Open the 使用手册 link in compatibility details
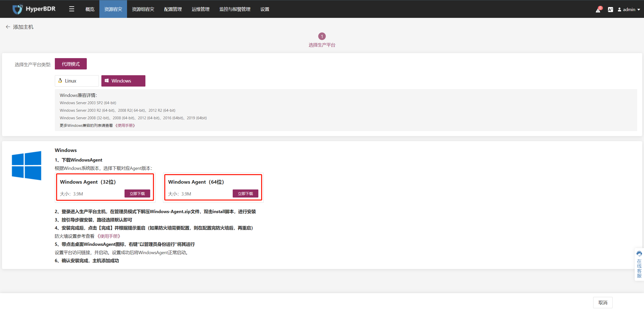The height and width of the screenshot is (312, 644). click(125, 125)
